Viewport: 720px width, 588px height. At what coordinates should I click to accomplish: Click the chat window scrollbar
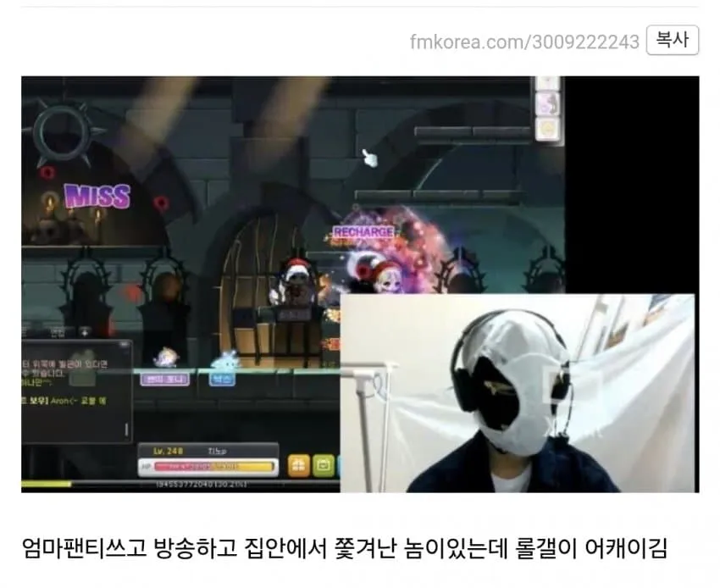tap(127, 430)
